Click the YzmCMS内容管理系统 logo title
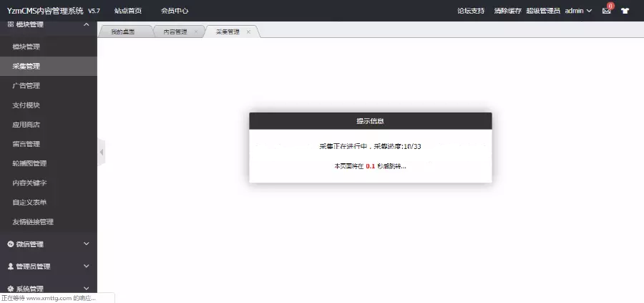Viewport: 644px width, 303px height. pyautogui.click(x=45, y=11)
